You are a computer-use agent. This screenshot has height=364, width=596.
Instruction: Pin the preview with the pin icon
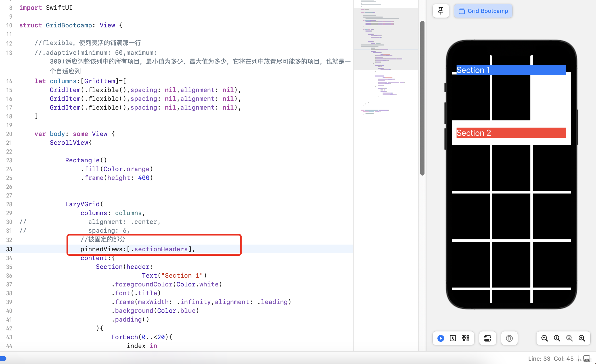coord(441,11)
